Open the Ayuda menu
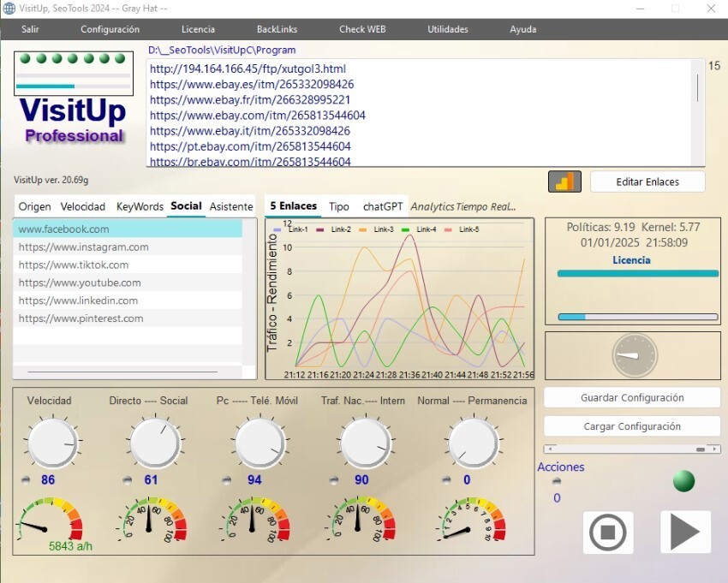 click(x=523, y=29)
